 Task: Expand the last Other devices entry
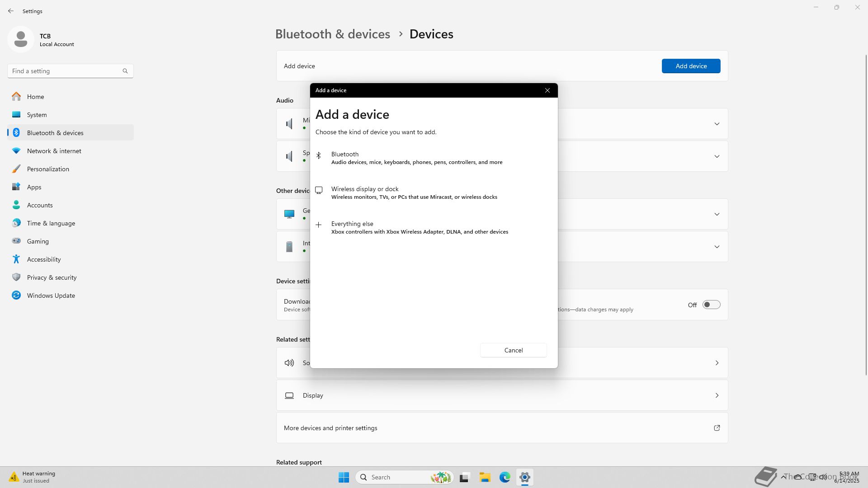pos(717,247)
